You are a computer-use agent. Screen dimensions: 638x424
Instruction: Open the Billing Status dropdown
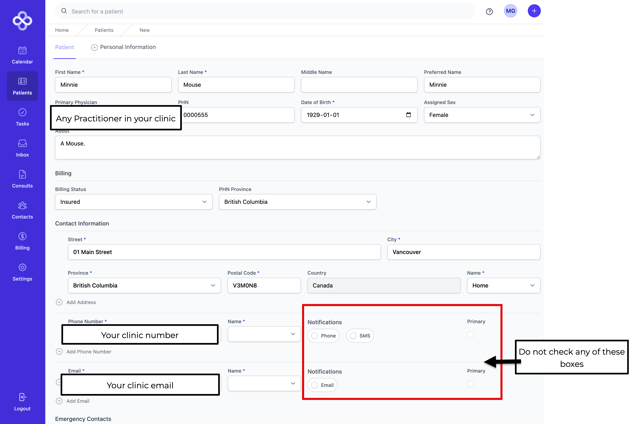[x=133, y=202]
